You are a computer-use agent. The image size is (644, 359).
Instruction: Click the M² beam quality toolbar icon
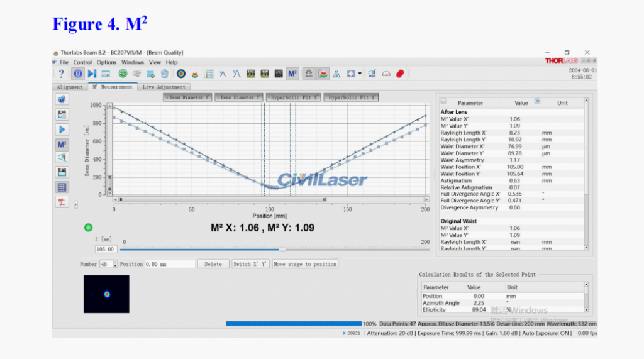pos(292,74)
